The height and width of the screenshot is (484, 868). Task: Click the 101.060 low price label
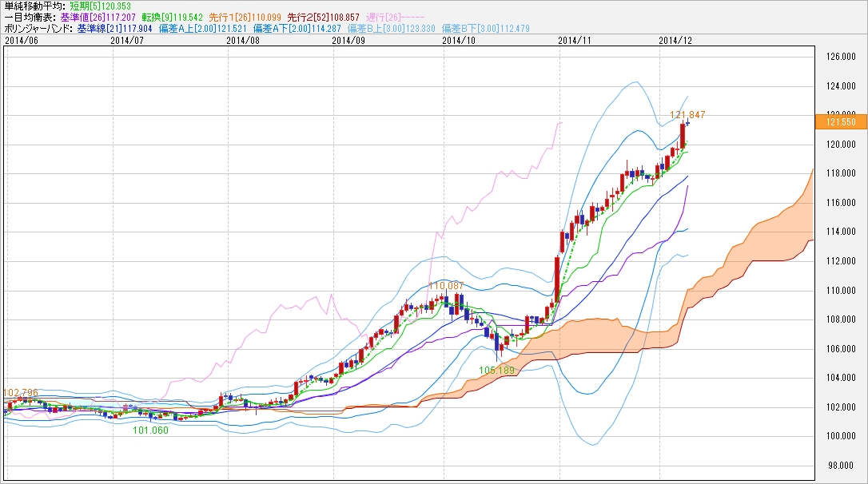click(x=150, y=430)
